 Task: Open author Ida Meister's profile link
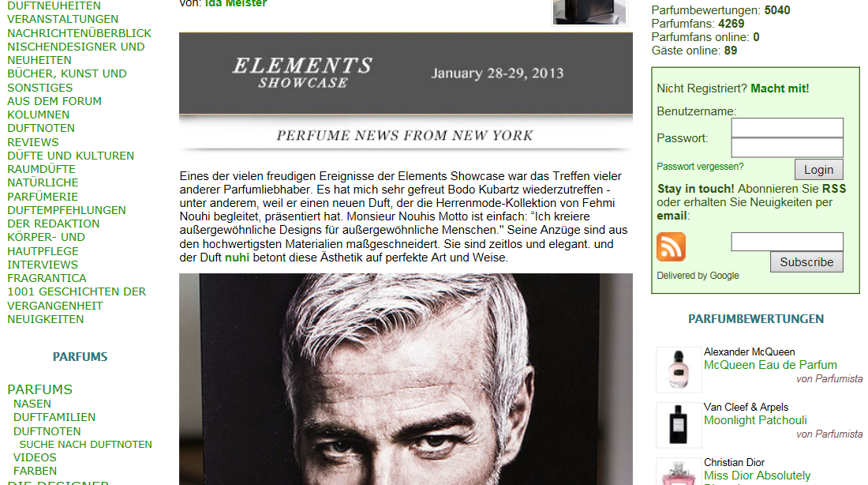236,3
